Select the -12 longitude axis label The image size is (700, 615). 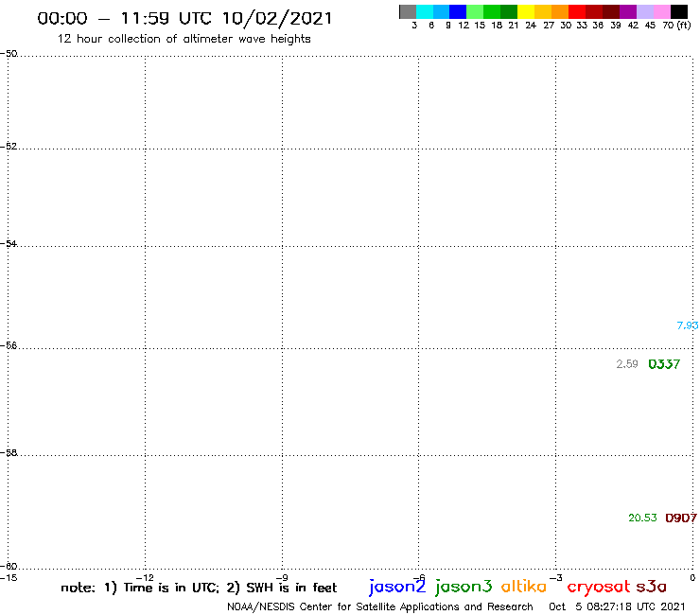click(x=145, y=577)
